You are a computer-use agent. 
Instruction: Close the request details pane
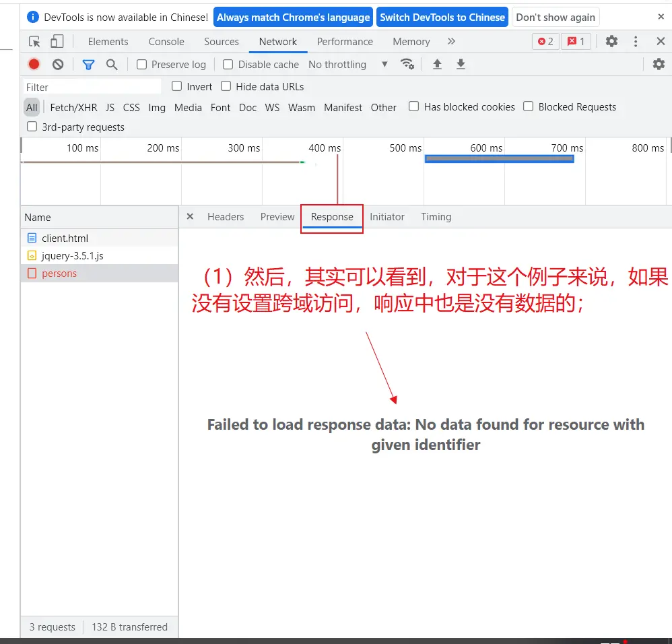click(x=191, y=216)
